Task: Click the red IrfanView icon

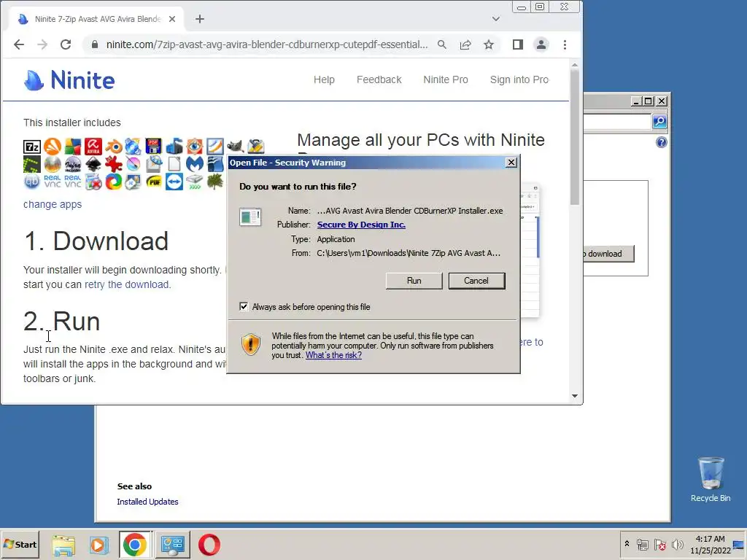Action: (x=114, y=164)
